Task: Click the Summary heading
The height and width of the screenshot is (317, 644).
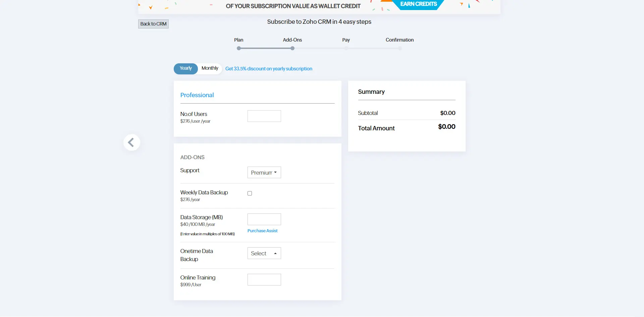Action: pos(371,92)
